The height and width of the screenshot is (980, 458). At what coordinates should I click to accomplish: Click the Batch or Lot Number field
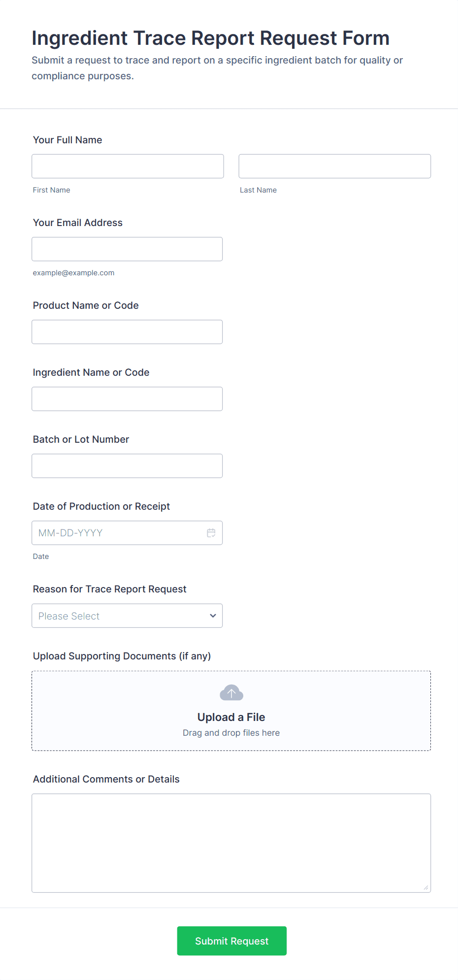tap(127, 466)
